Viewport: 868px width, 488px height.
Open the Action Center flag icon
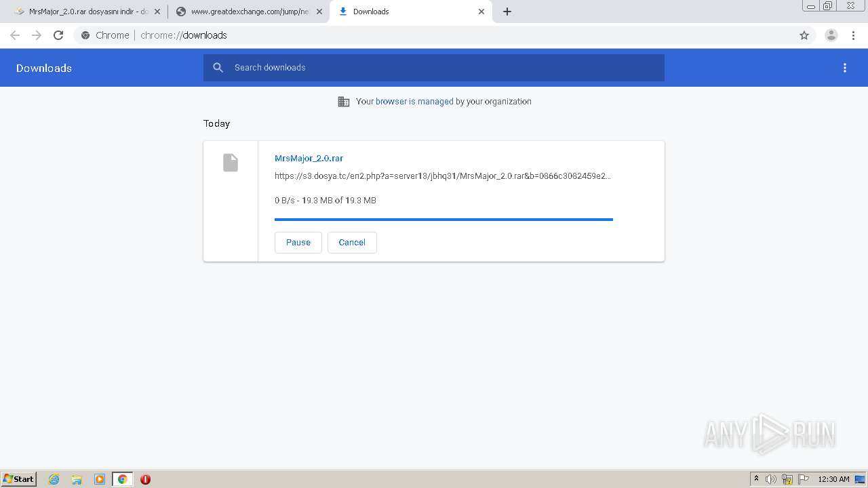[x=804, y=479]
